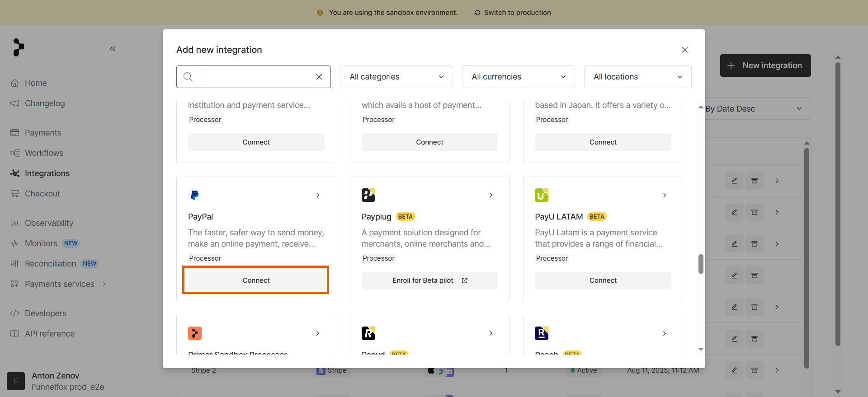This screenshot has width=868, height=397.
Task: Click the Monitors pulse icon
Action: pos(15,243)
